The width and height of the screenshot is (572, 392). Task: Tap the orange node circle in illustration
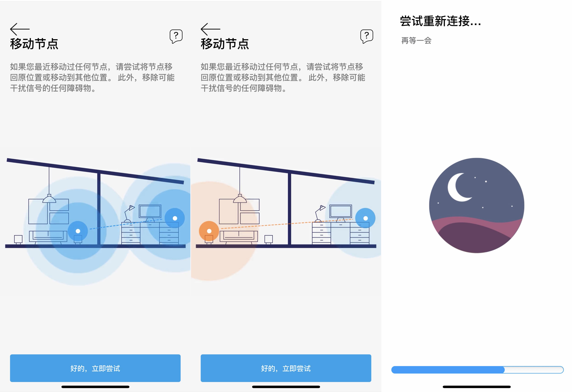[209, 231]
